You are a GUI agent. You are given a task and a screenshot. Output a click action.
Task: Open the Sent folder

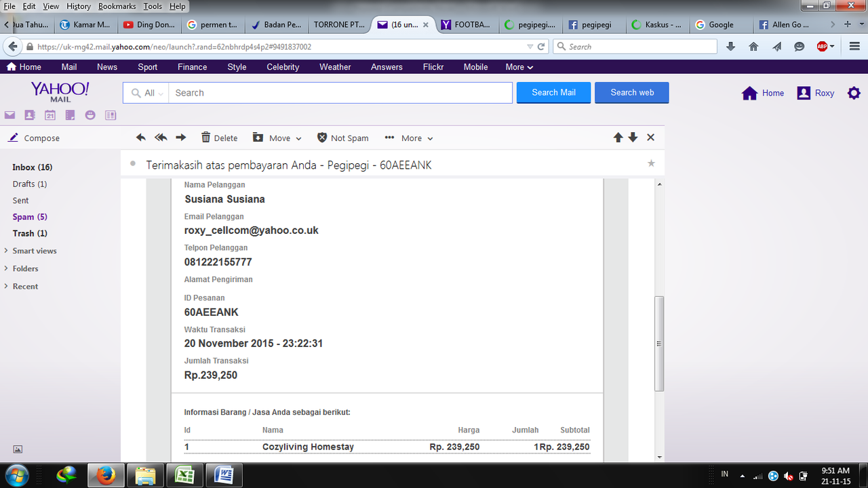tap(21, 201)
